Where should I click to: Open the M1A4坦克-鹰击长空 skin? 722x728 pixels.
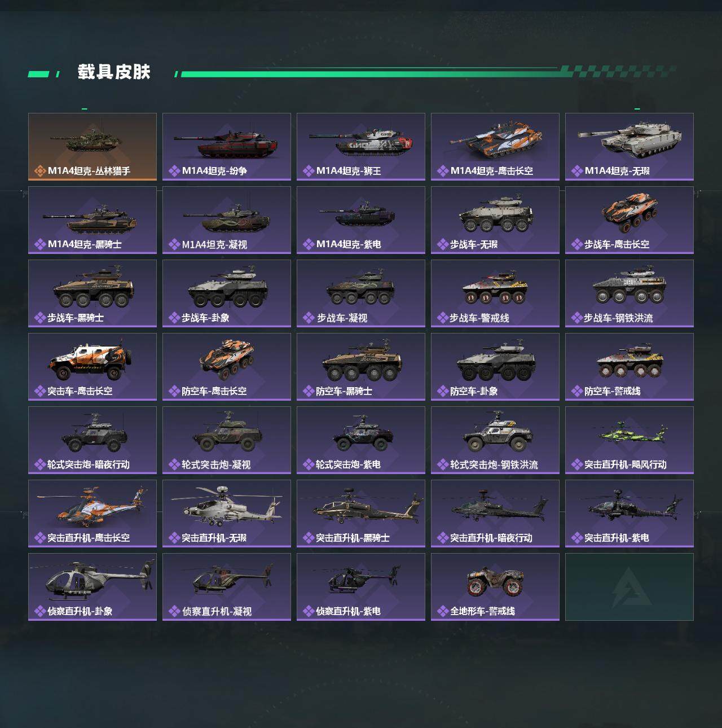495,147
